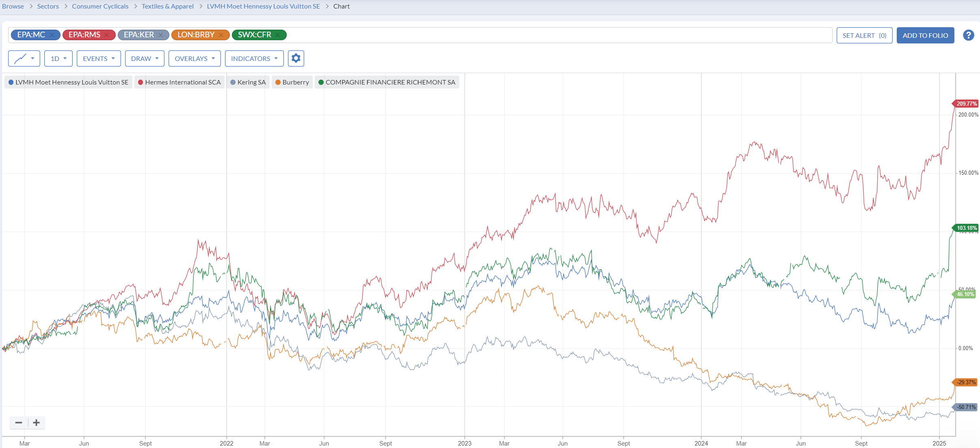Image resolution: width=980 pixels, height=448 pixels.
Task: Click the 2023 label on time axis
Action: click(x=465, y=443)
